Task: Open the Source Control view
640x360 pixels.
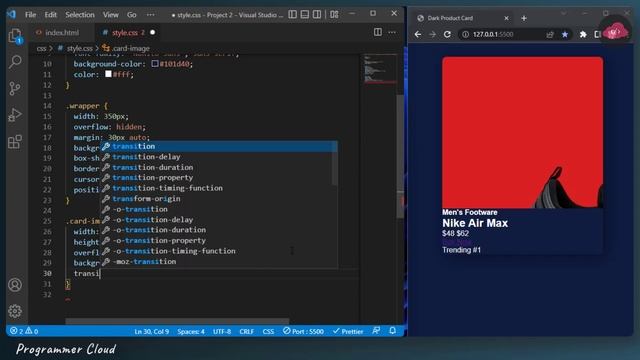Action: coord(15,88)
